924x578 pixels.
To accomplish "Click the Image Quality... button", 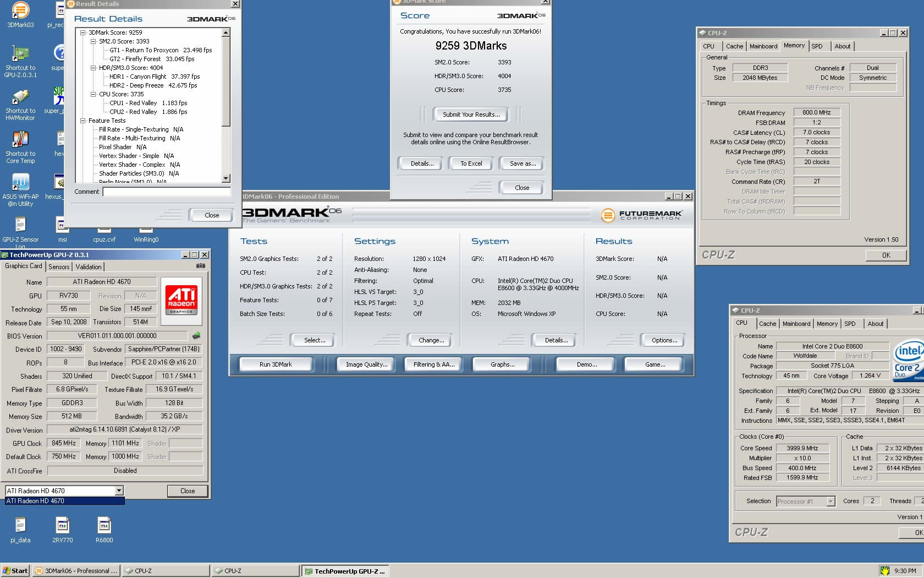I will click(x=366, y=364).
